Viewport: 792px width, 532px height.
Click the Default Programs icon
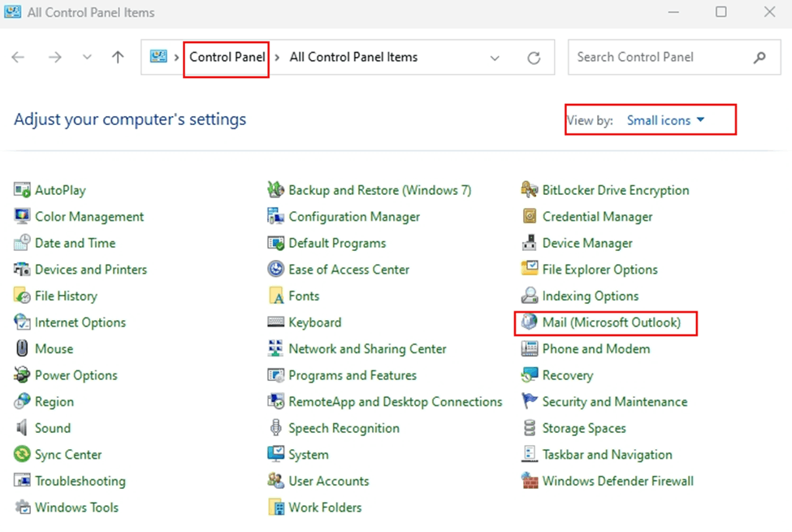tap(276, 243)
